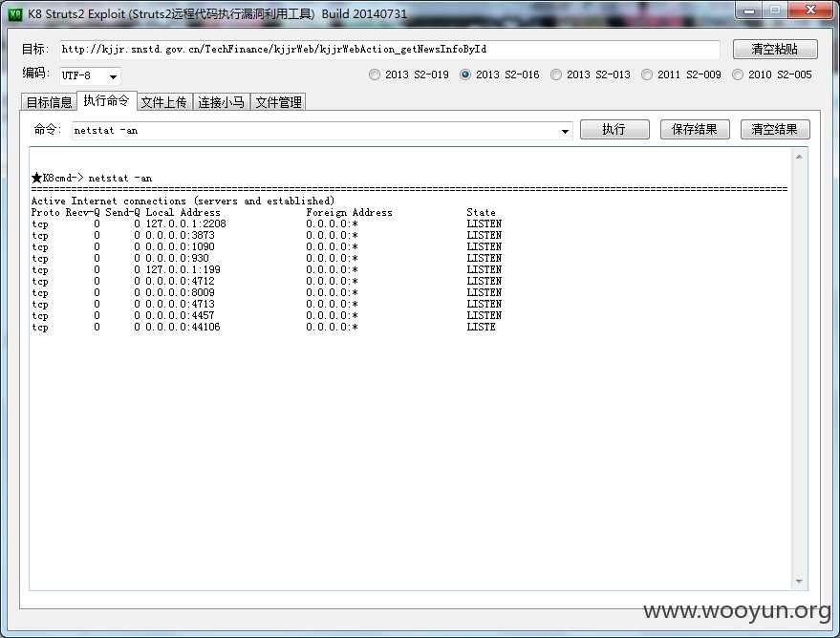Click the 0.0.0.0:44106 address
The image size is (840, 638).
[183, 327]
